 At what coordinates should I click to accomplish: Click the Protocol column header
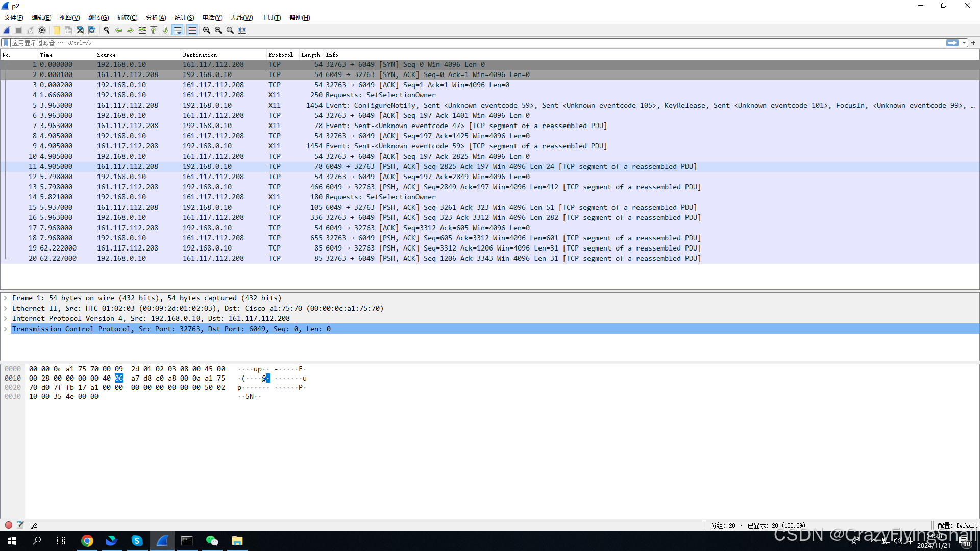pos(281,55)
